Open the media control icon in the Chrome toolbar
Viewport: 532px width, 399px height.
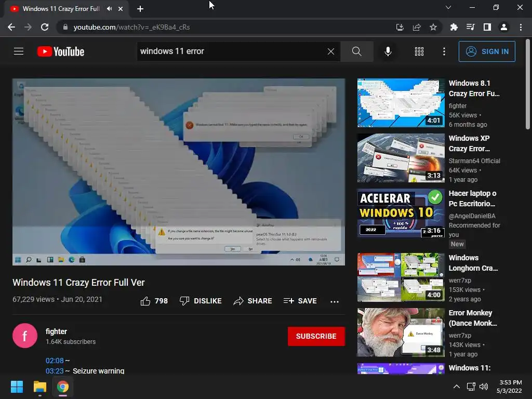point(470,27)
